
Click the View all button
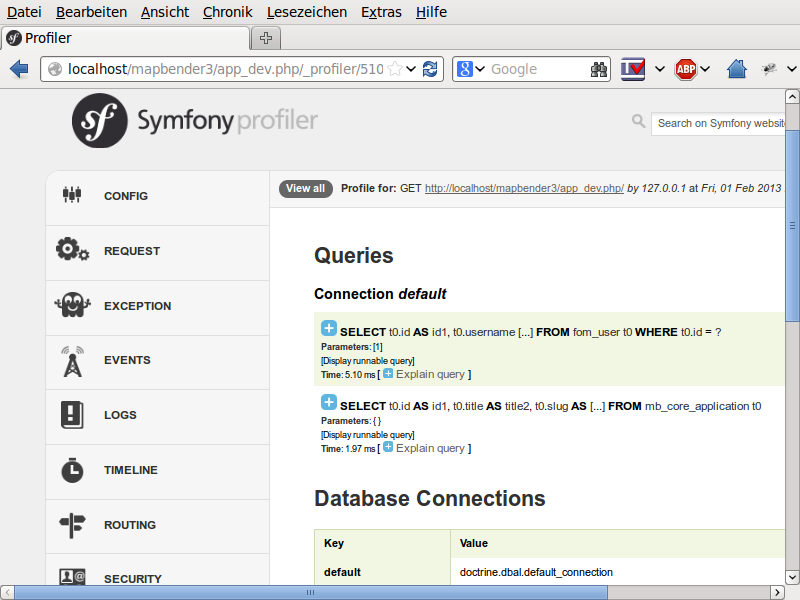(305, 188)
